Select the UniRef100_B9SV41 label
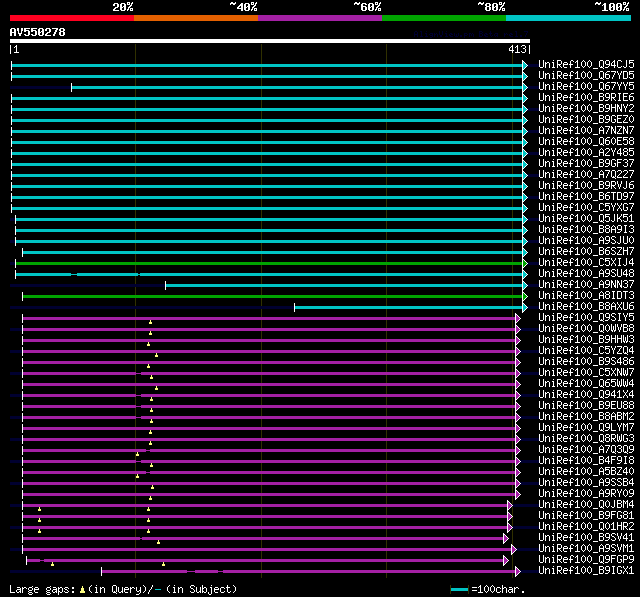Viewport: 640px width, 597px height. (586, 538)
